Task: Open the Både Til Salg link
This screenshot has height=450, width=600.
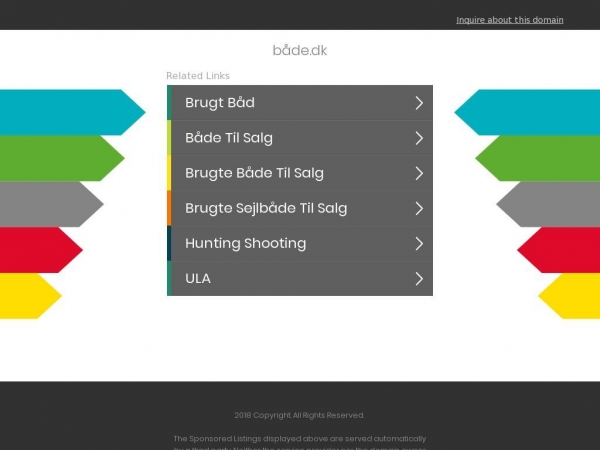Action: coord(229,138)
